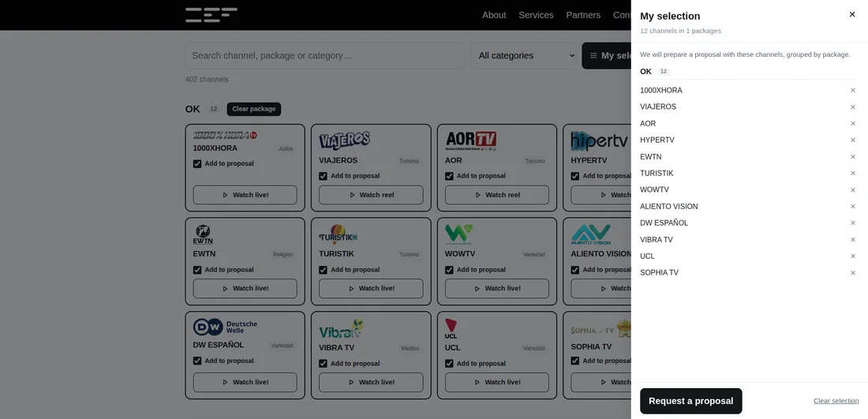Click the UCL channel logo
Image resolution: width=868 pixels, height=419 pixels.
(451, 328)
